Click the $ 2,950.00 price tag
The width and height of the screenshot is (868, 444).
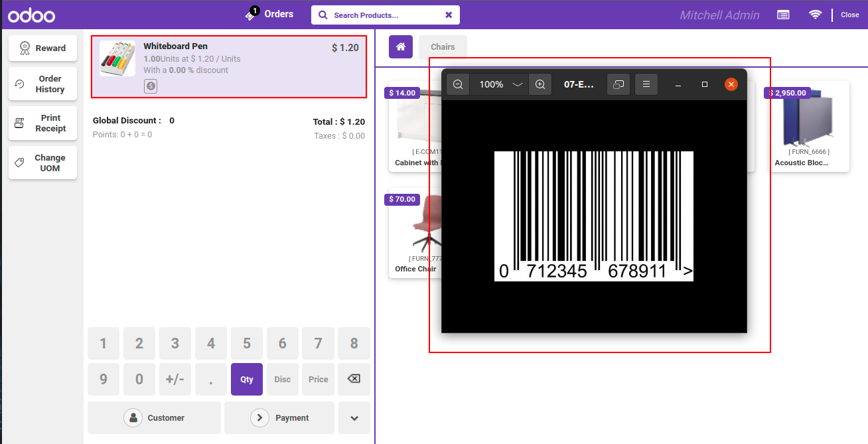[x=788, y=93]
